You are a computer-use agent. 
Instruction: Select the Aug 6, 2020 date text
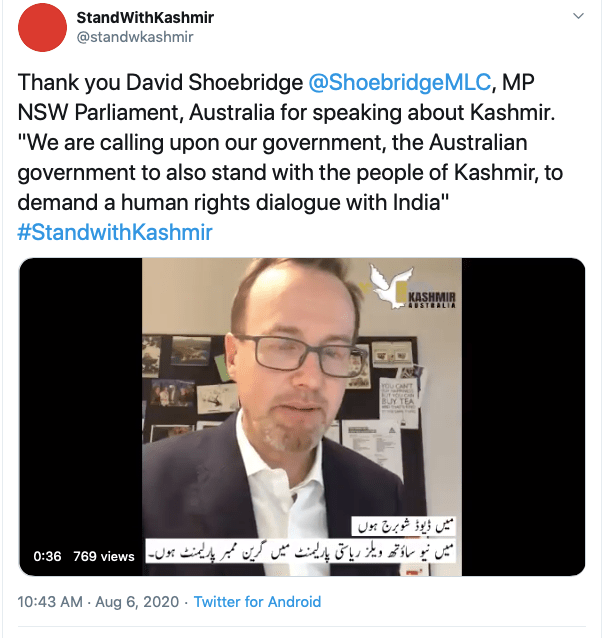click(137, 601)
